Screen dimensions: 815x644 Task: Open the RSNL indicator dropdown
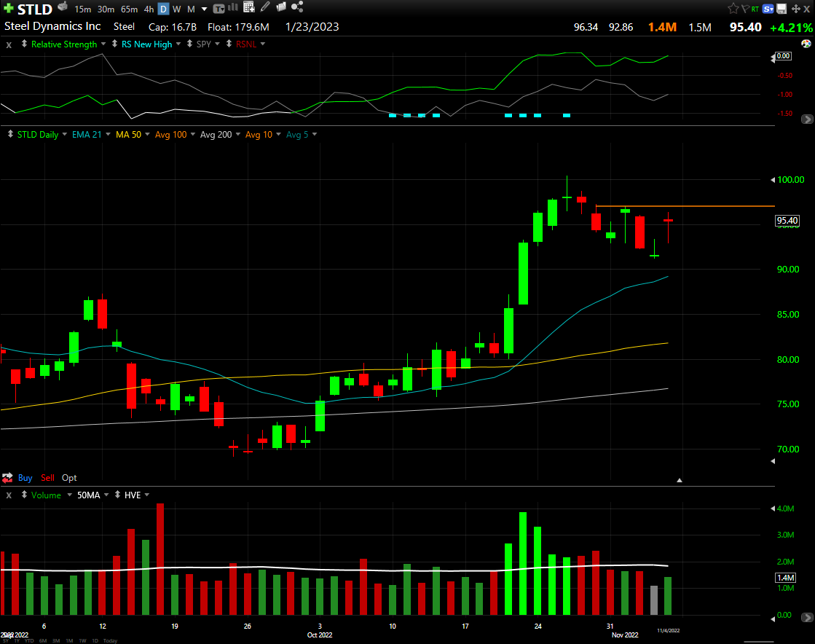coord(263,44)
